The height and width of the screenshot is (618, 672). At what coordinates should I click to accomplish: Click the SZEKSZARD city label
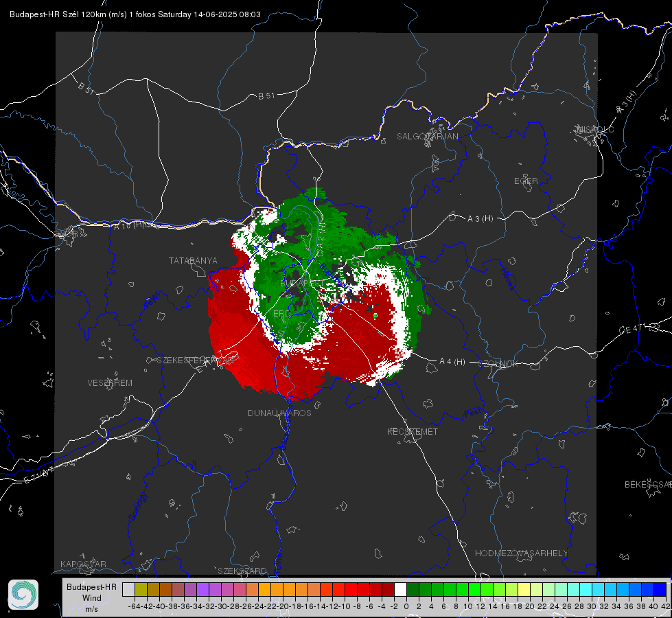242,571
